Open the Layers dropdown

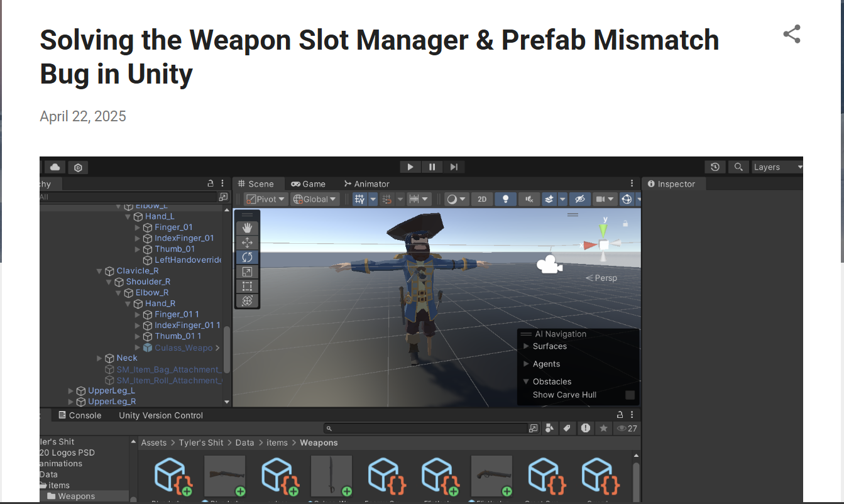point(778,167)
